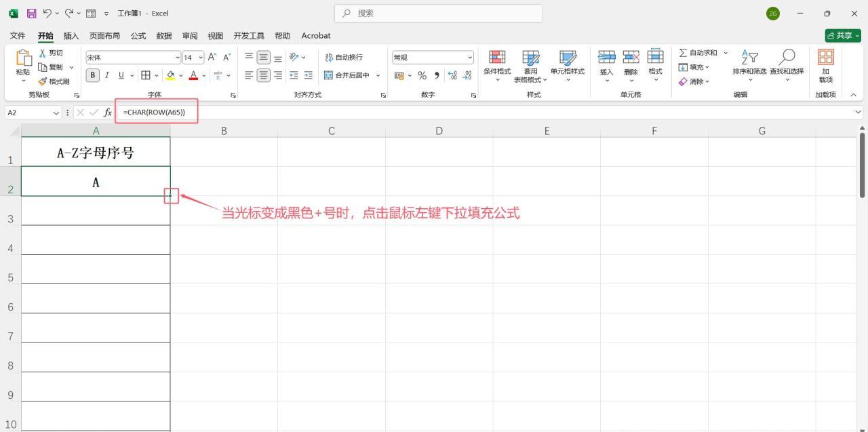This screenshot has height=432, width=868.
Task: Expand the fill color dropdown arrow
Action: coord(181,75)
